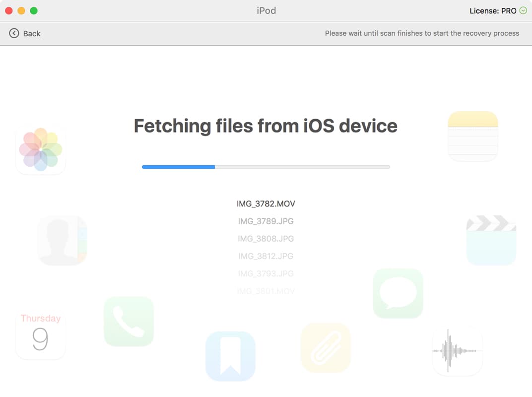This screenshot has height=397, width=532.
Task: Click the iPod window title
Action: 266,10
